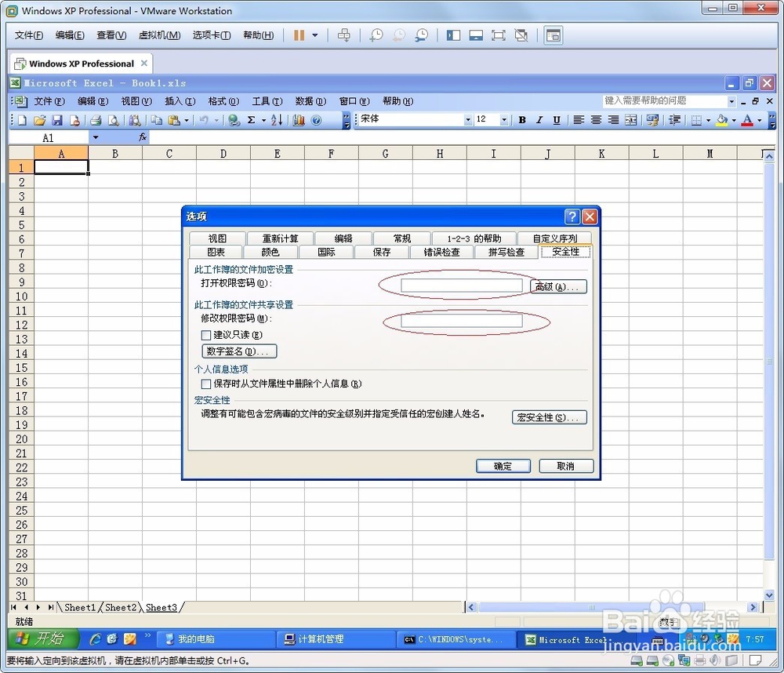This screenshot has width=784, height=673.
Task: Click the Open file folder icon
Action: pos(39,120)
